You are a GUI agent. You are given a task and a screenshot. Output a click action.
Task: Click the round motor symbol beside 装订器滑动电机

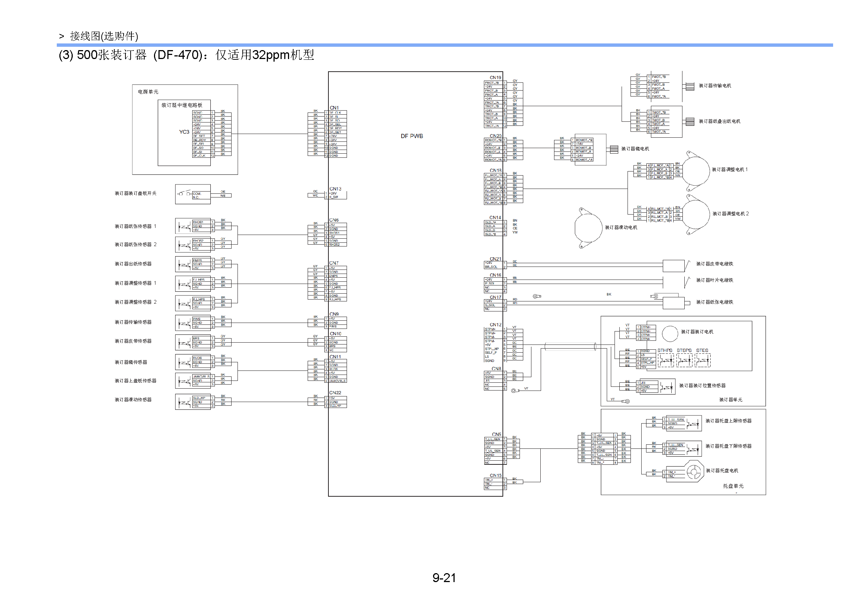pos(588,228)
